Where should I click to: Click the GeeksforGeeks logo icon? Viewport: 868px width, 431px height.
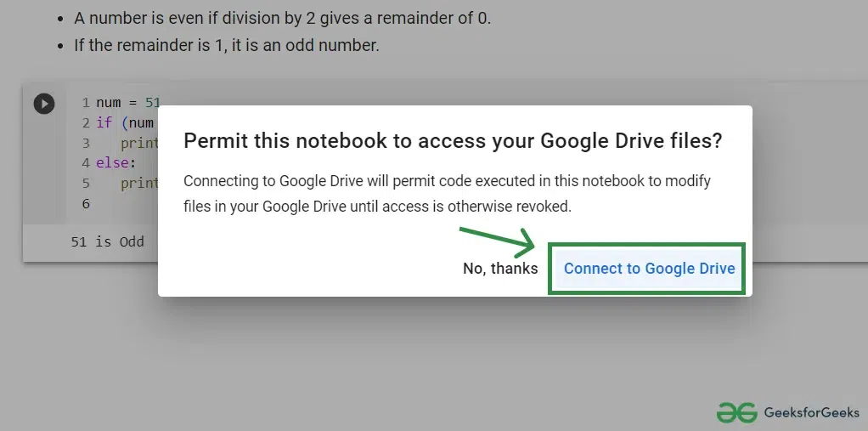point(737,412)
